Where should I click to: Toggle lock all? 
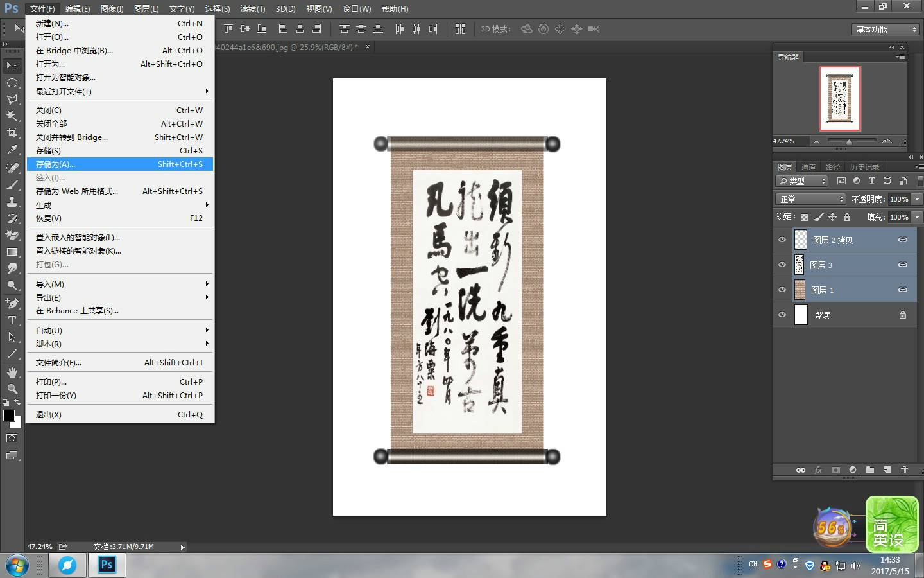tap(846, 217)
